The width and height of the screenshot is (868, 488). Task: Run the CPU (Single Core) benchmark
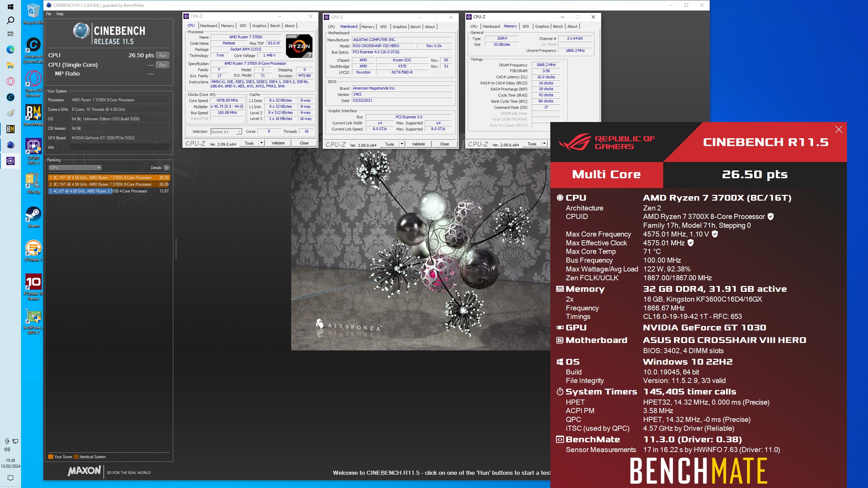tap(162, 65)
